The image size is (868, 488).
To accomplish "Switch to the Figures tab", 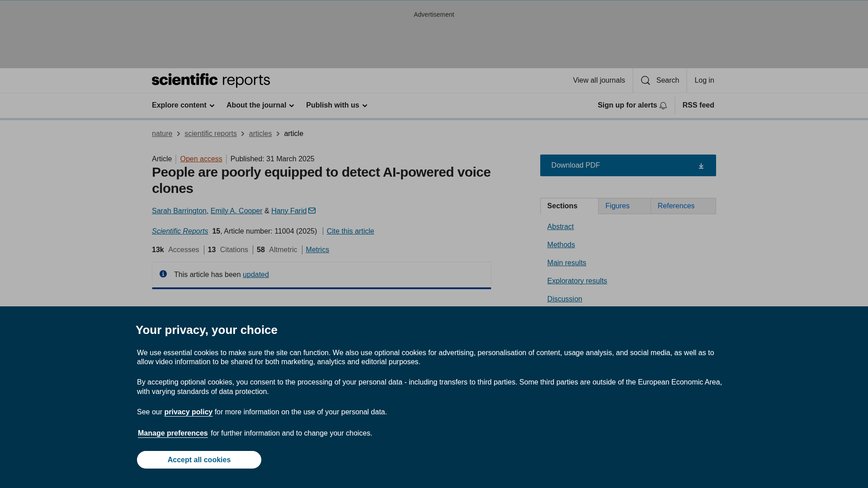I will point(624,206).
